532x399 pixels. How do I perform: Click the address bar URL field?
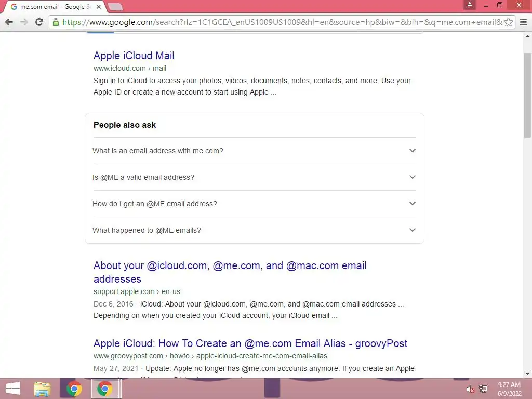click(282, 22)
